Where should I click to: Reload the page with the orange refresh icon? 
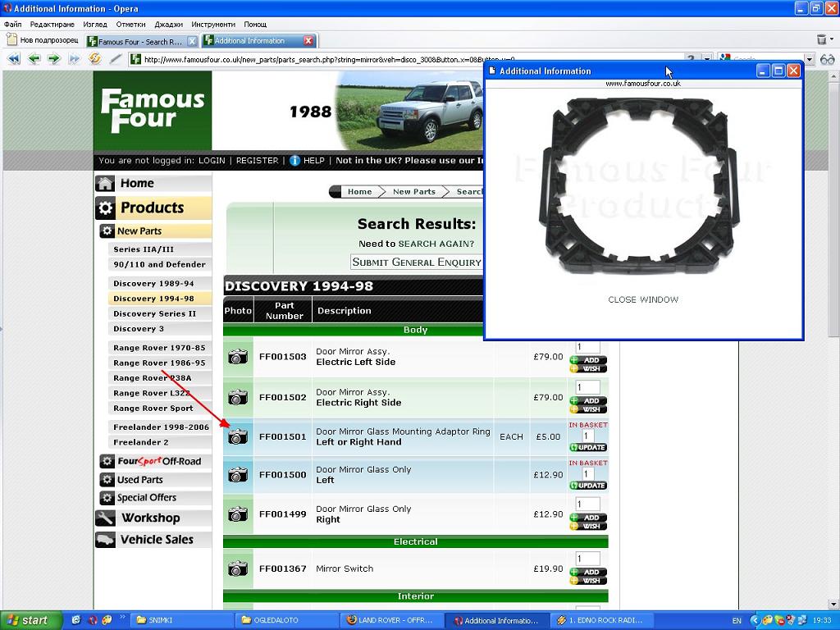coord(95,59)
